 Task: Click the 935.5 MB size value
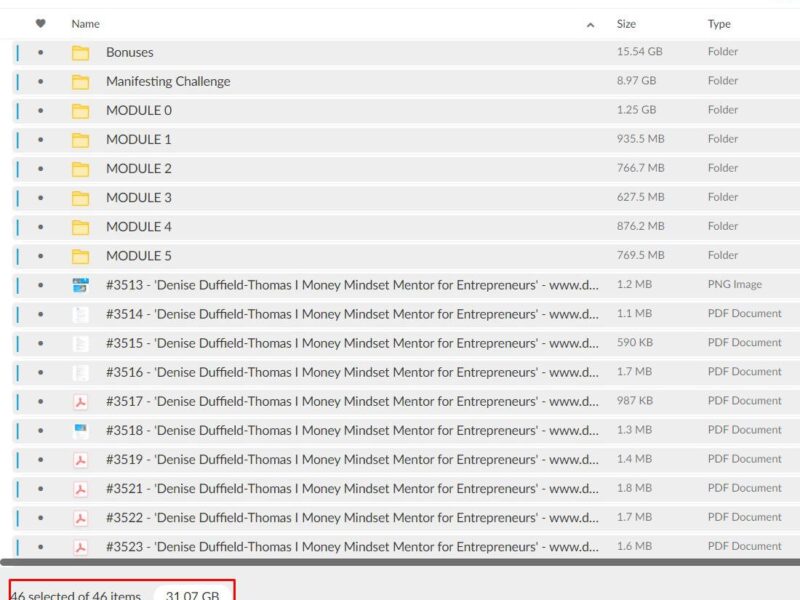pyautogui.click(x=640, y=139)
